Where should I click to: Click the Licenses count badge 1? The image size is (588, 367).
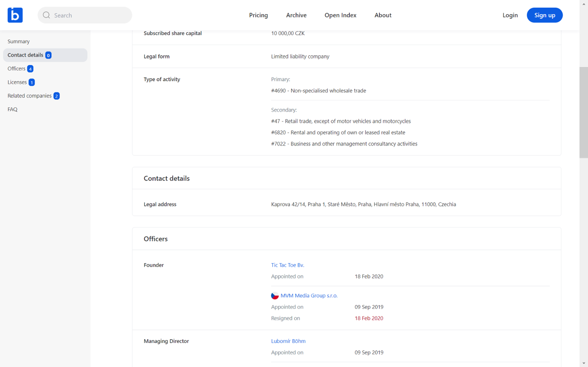(x=32, y=82)
